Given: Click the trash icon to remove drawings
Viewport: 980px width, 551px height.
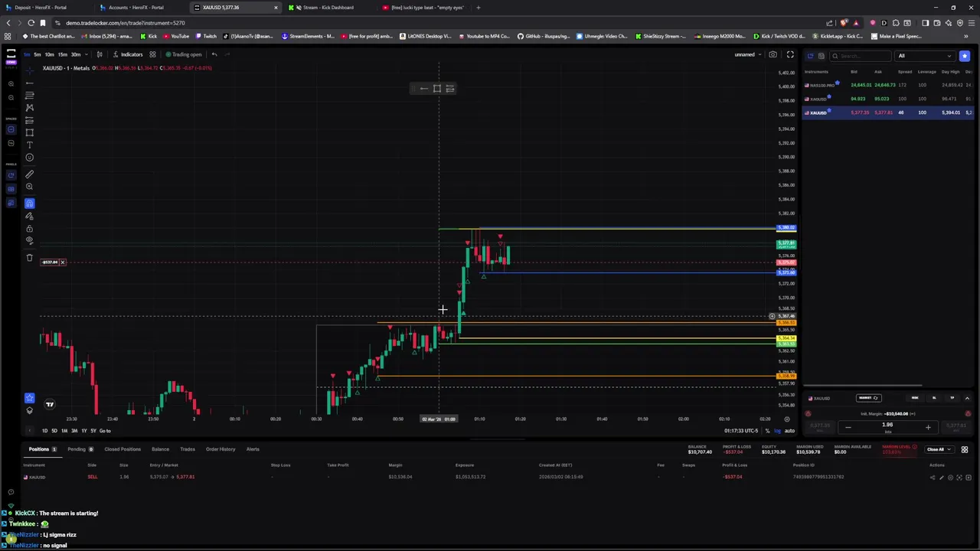Looking at the screenshot, I should tap(29, 258).
